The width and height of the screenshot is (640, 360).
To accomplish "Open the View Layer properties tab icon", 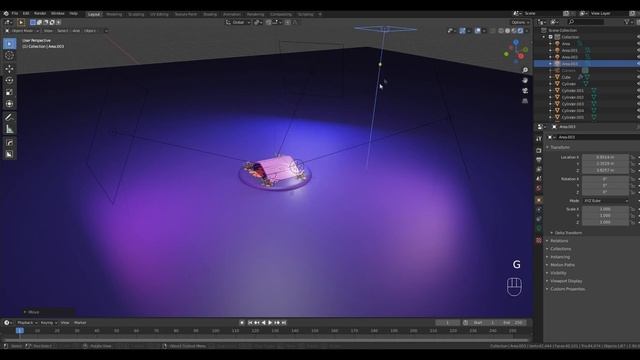I will point(539,169).
